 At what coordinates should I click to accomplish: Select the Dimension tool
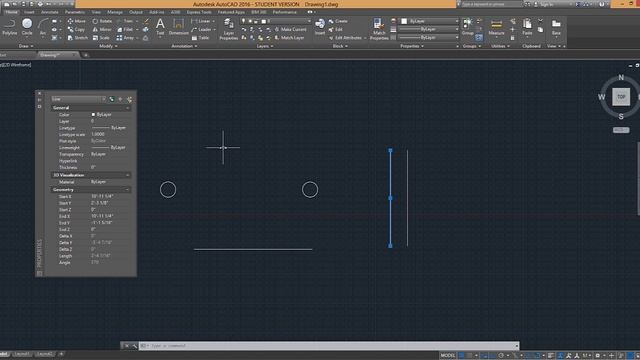point(178,27)
